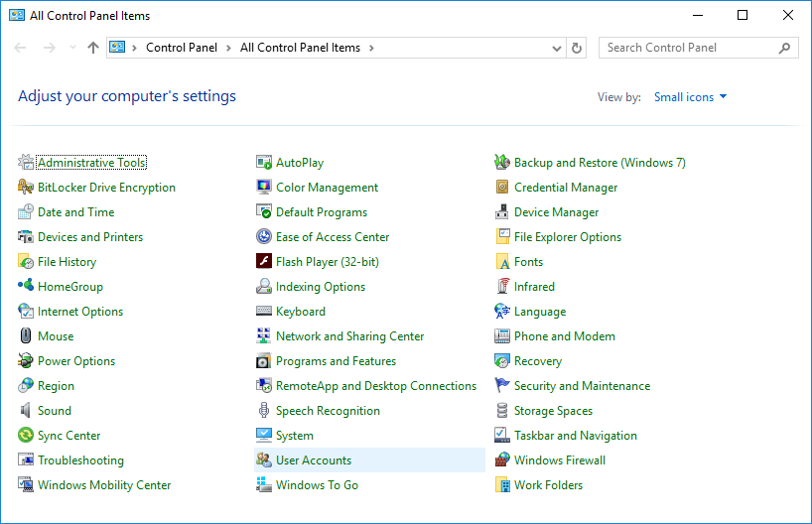This screenshot has height=524, width=812.
Task: Click the Control Panel address bar icon
Action: click(x=117, y=47)
